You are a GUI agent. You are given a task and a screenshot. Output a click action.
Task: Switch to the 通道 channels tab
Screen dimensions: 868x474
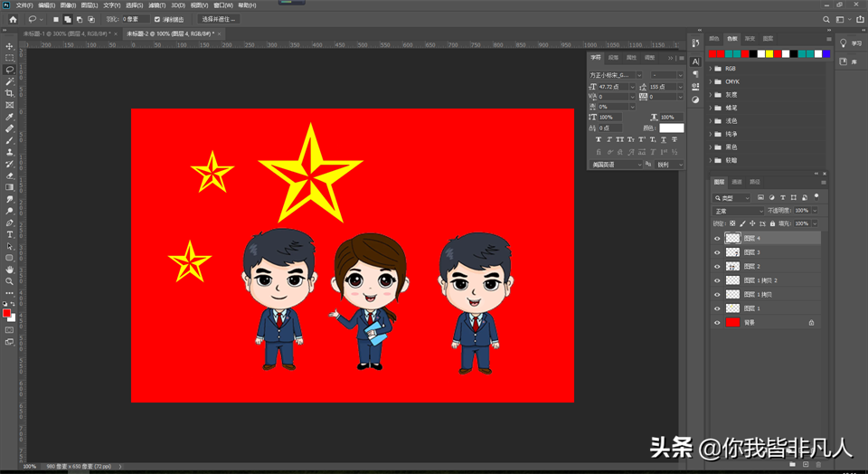point(737,182)
